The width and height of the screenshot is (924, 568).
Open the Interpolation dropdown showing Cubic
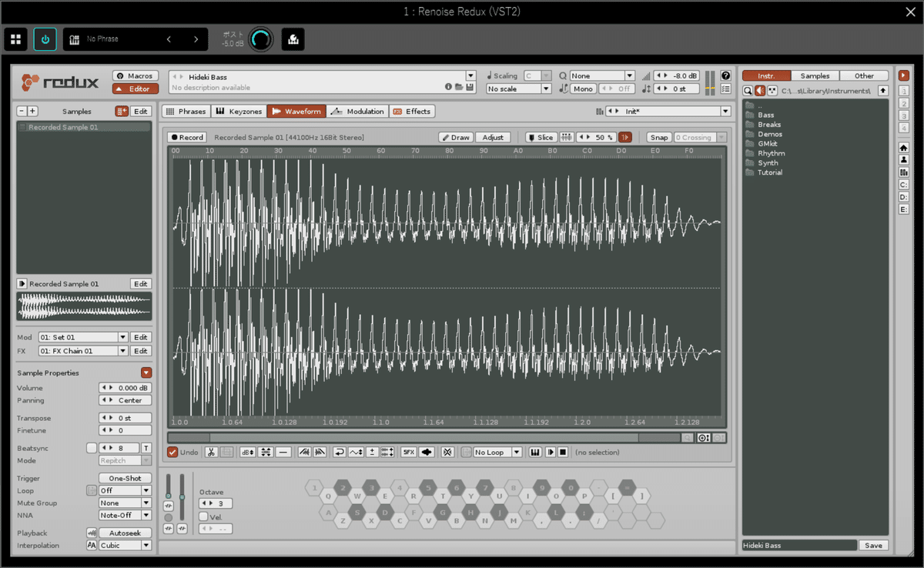[x=126, y=544]
